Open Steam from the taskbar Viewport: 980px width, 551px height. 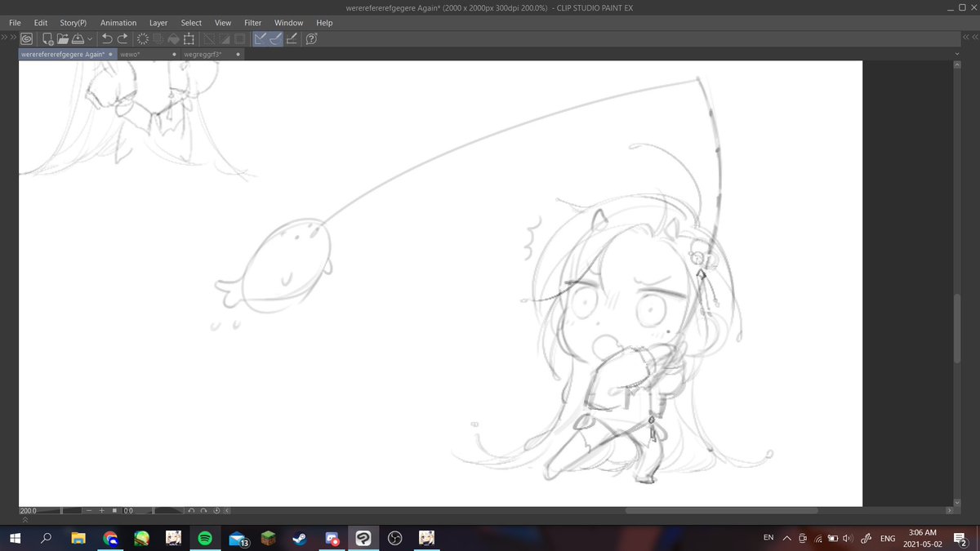click(300, 538)
